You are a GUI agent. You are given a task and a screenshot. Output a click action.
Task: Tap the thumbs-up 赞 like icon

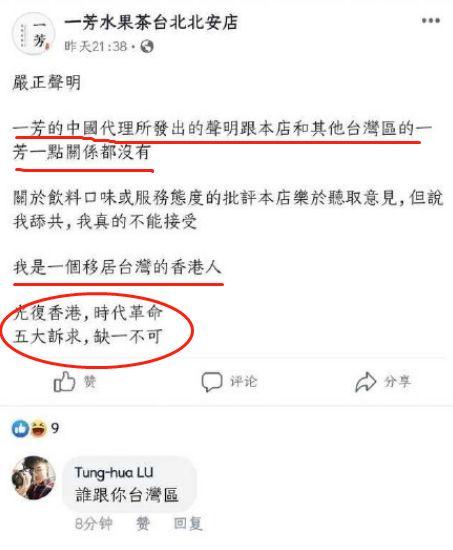tap(64, 381)
